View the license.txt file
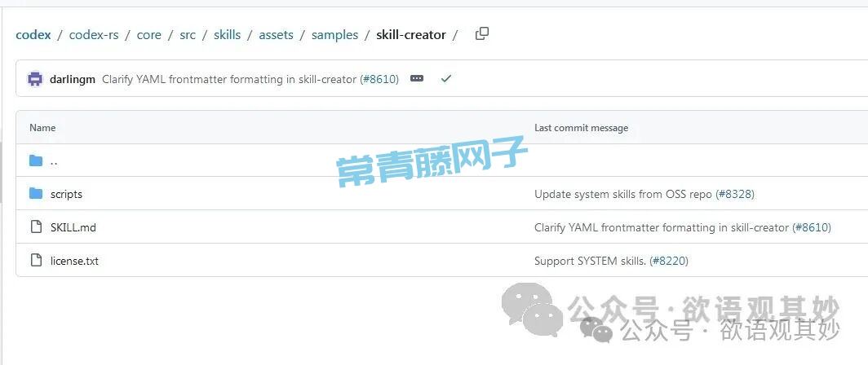Screen dimensions: 868x365 pyautogui.click(x=74, y=261)
